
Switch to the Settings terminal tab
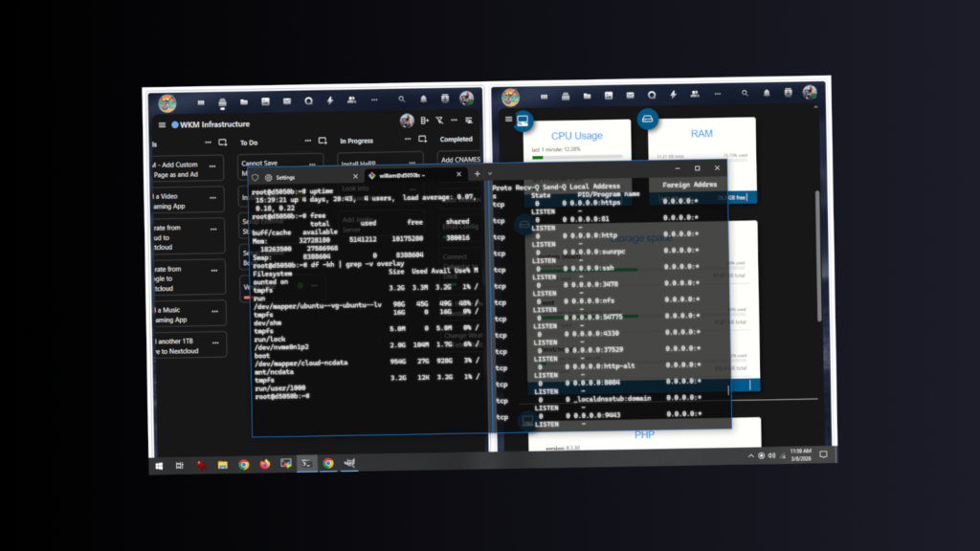pos(285,178)
